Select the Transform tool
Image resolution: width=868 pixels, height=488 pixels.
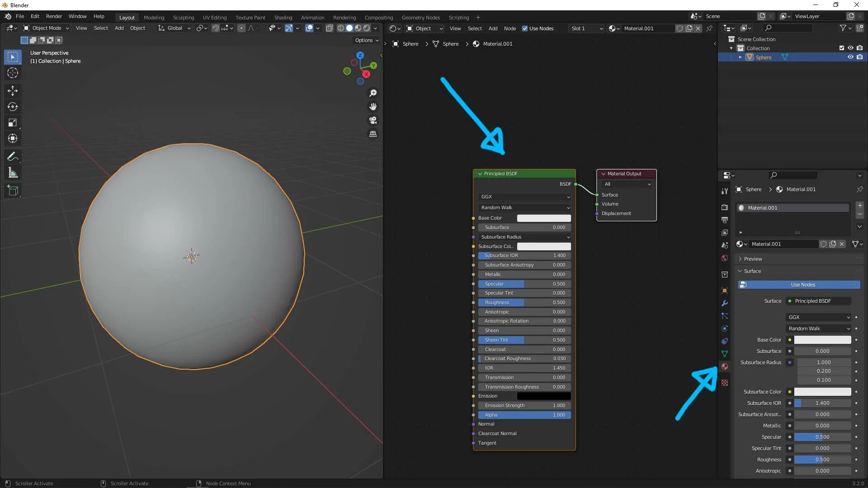[x=13, y=138]
